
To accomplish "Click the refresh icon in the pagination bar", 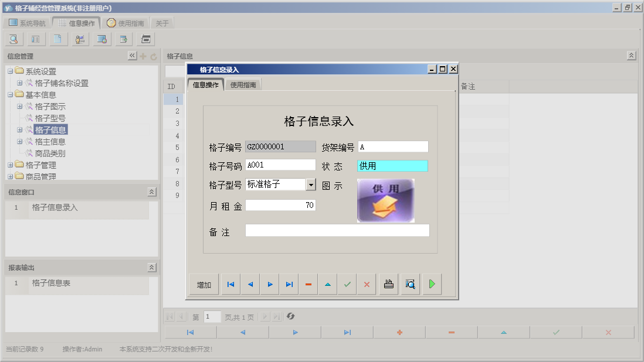I will pos(290,317).
